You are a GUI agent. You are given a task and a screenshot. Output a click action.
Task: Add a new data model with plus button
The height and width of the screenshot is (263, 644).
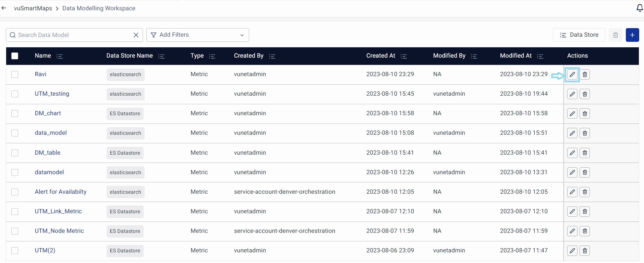point(632,35)
